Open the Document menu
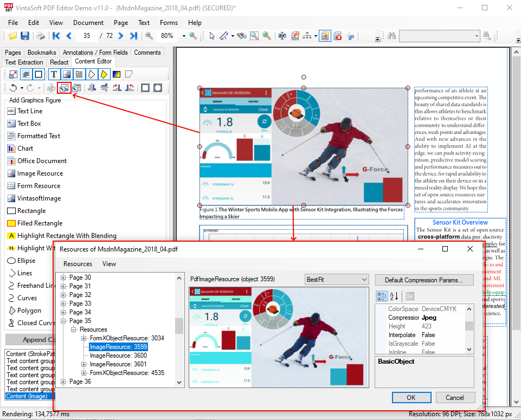Screen dimensions: 521x420 coord(88,23)
